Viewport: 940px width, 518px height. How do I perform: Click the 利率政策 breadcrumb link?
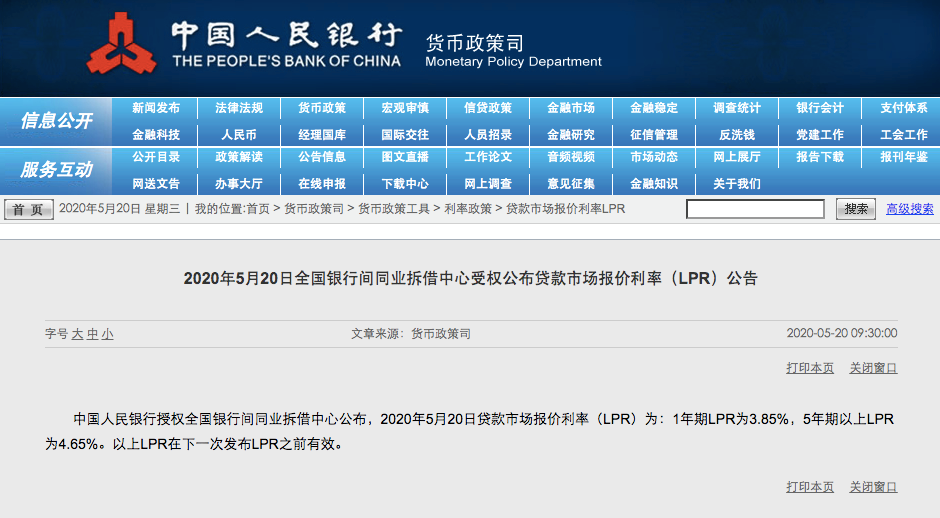coord(468,209)
